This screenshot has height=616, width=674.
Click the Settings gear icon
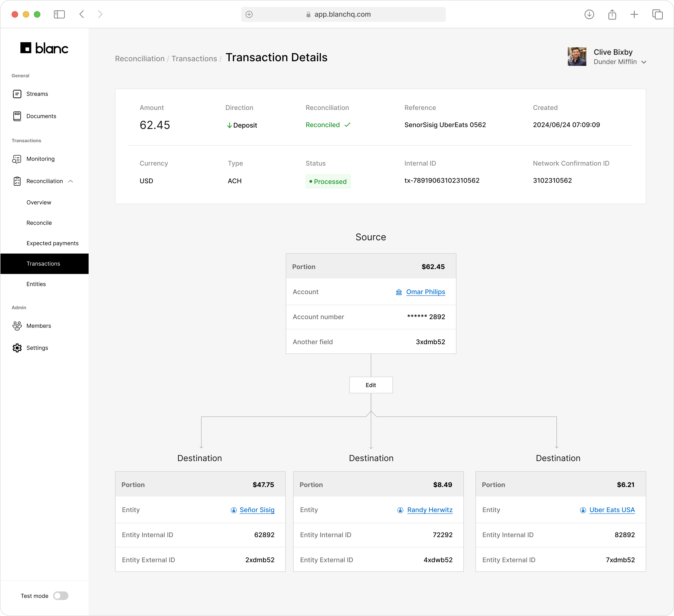[17, 348]
